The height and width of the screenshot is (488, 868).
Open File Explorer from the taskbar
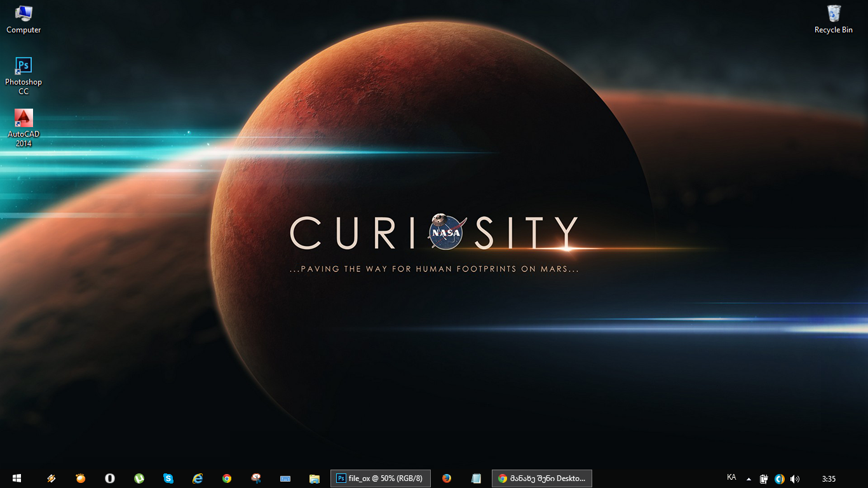pos(315,478)
